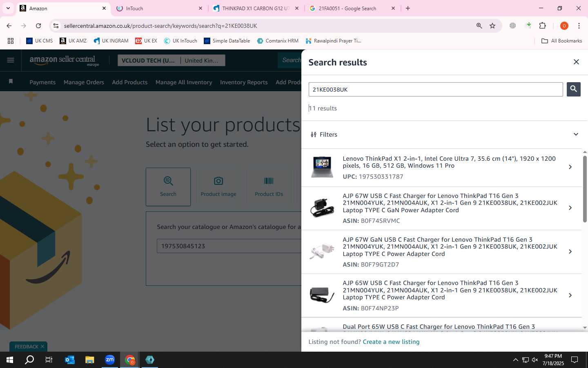Click the results list scrollbar
The image size is (588, 368).
(585, 189)
